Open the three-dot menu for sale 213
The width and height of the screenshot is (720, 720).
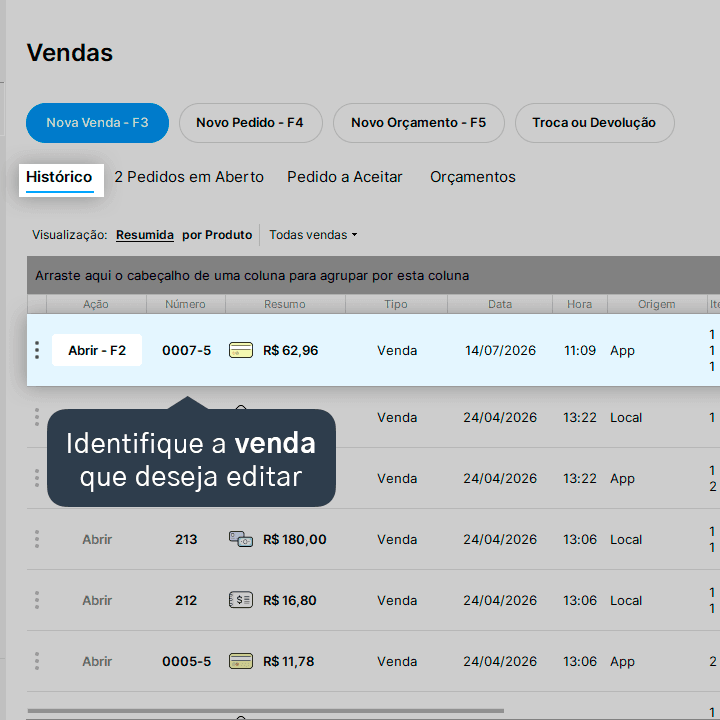pyautogui.click(x=37, y=539)
